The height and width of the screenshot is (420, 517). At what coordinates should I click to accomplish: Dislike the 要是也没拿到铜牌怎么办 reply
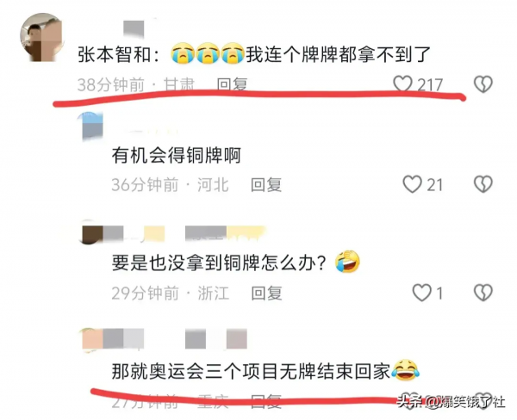[x=483, y=293]
